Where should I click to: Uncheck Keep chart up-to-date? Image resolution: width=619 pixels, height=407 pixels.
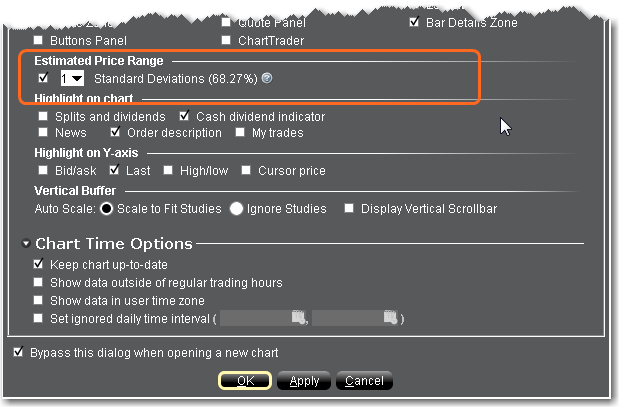coord(39,265)
